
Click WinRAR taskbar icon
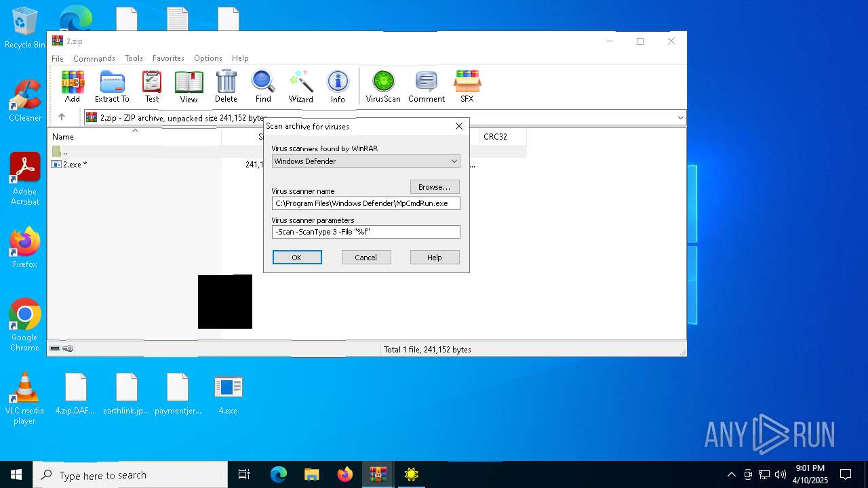tap(378, 474)
